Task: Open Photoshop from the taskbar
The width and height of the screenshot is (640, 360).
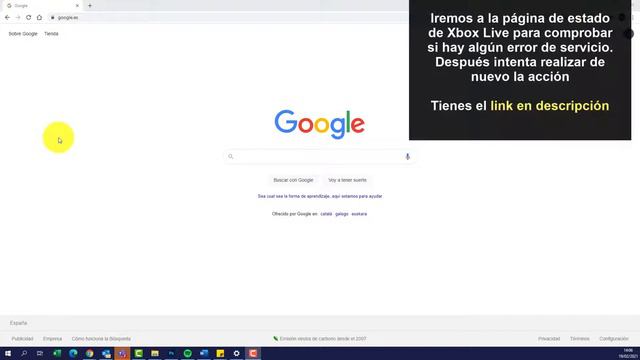Action: [x=171, y=353]
